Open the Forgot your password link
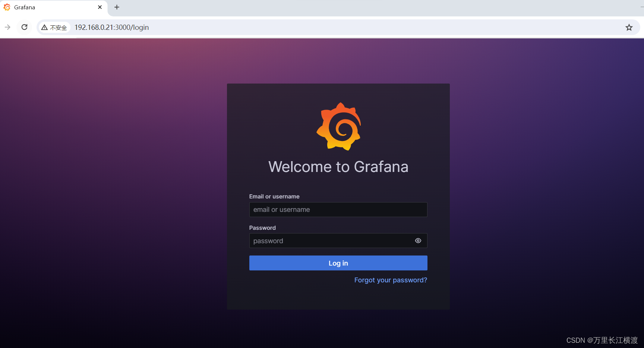 (391, 280)
